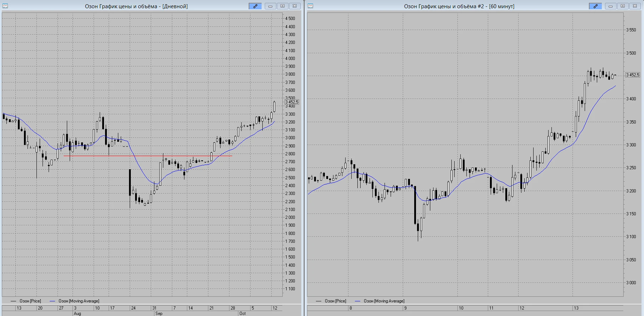644x316 pixels.
Task: Click the date label 11 on the 60-minute time axis
Action: click(491, 308)
